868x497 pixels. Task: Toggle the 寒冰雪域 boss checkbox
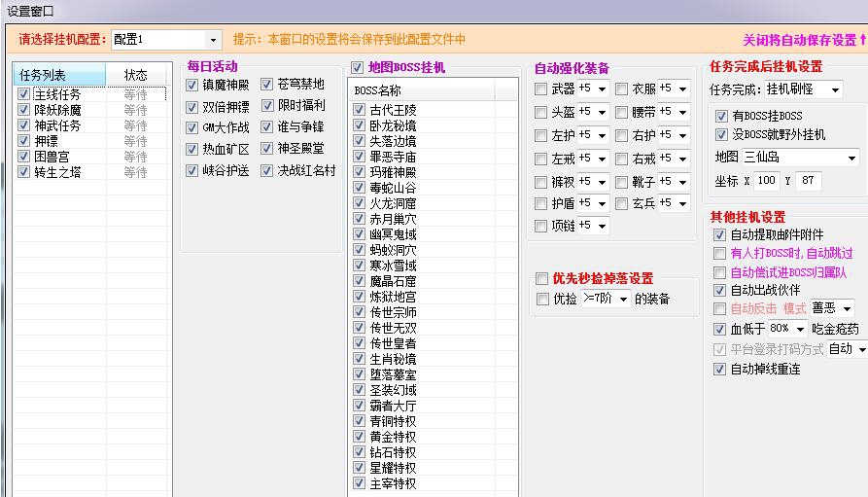(359, 265)
